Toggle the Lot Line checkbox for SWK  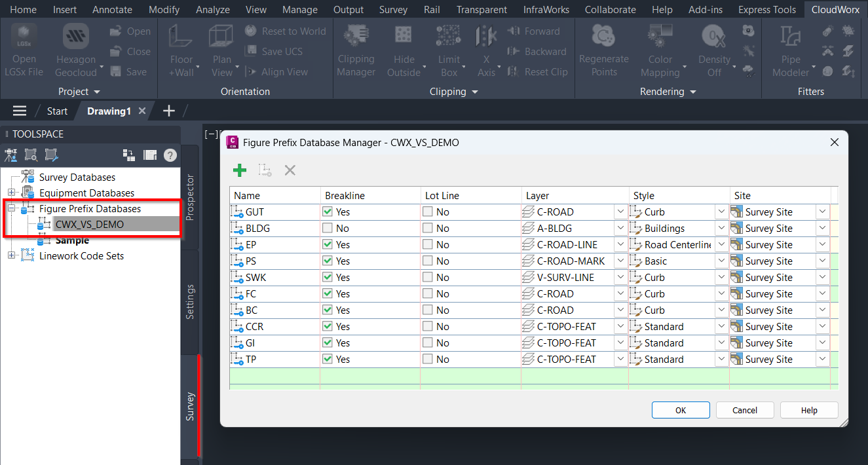coord(427,278)
